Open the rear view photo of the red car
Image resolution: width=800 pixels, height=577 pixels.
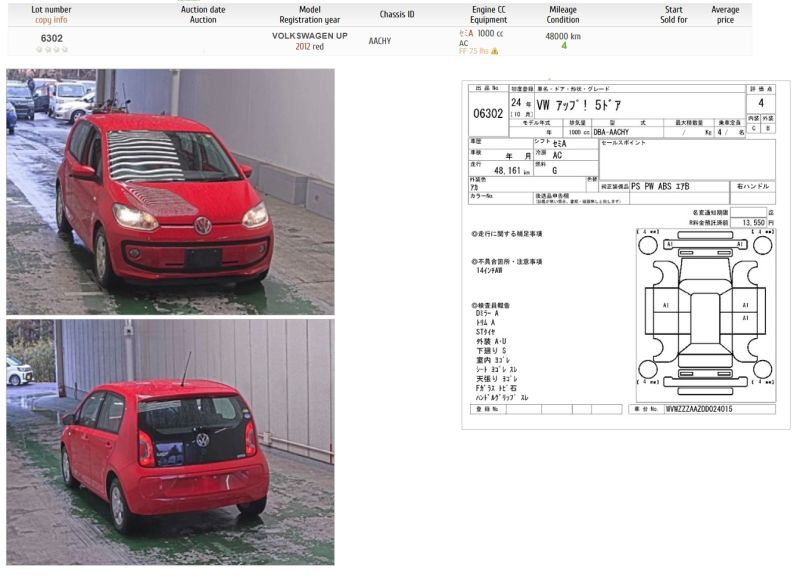coord(170,442)
